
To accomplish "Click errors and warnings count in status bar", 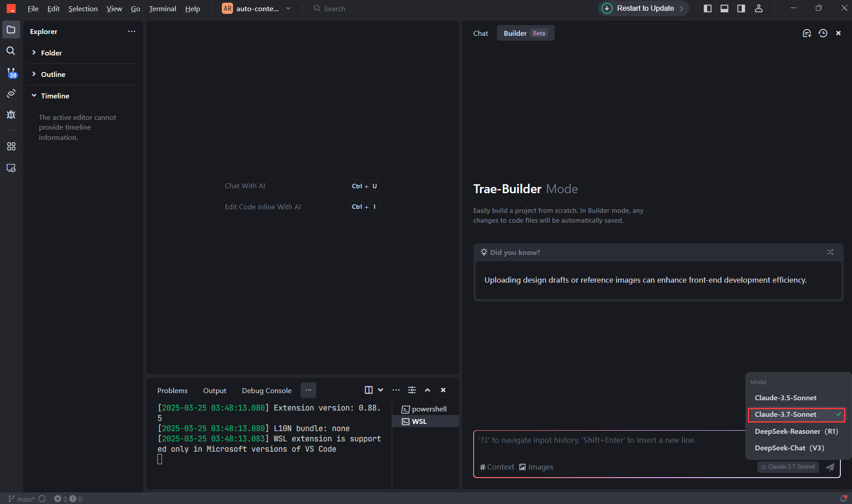I will pos(68,499).
